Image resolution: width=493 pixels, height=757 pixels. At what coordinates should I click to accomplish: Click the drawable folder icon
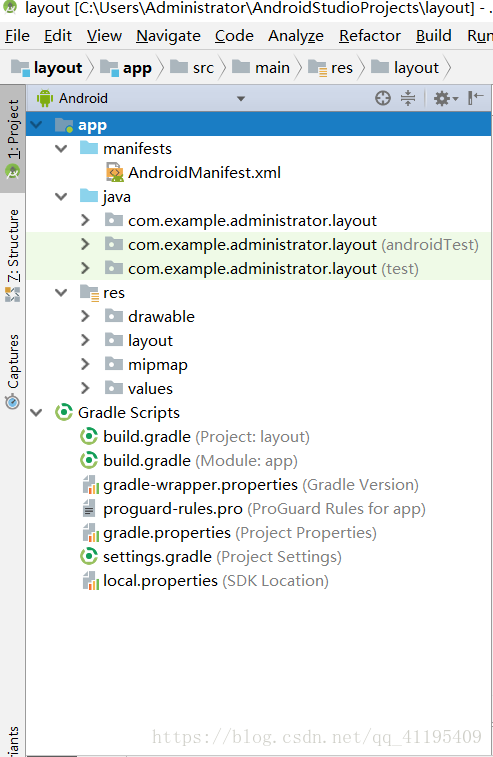pos(114,316)
